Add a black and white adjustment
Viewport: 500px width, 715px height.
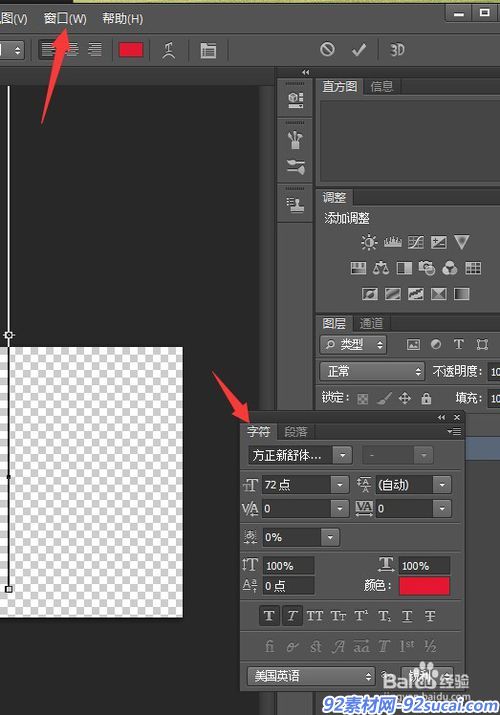(404, 268)
